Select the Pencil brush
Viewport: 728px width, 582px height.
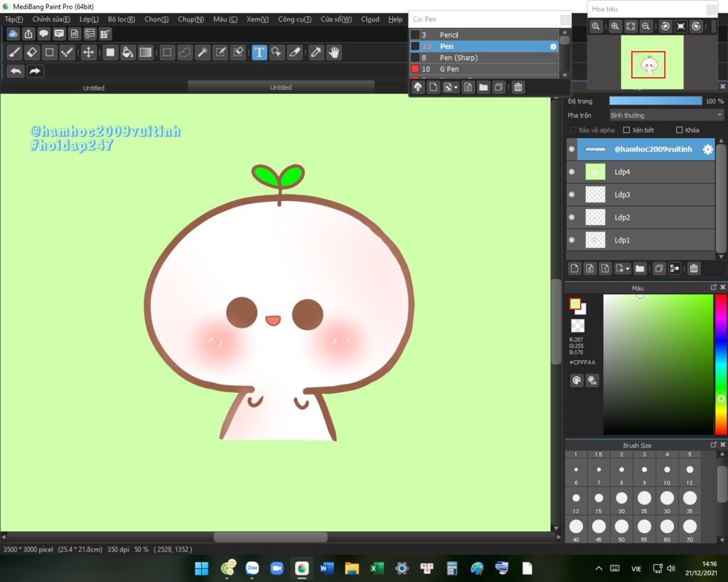click(x=484, y=35)
